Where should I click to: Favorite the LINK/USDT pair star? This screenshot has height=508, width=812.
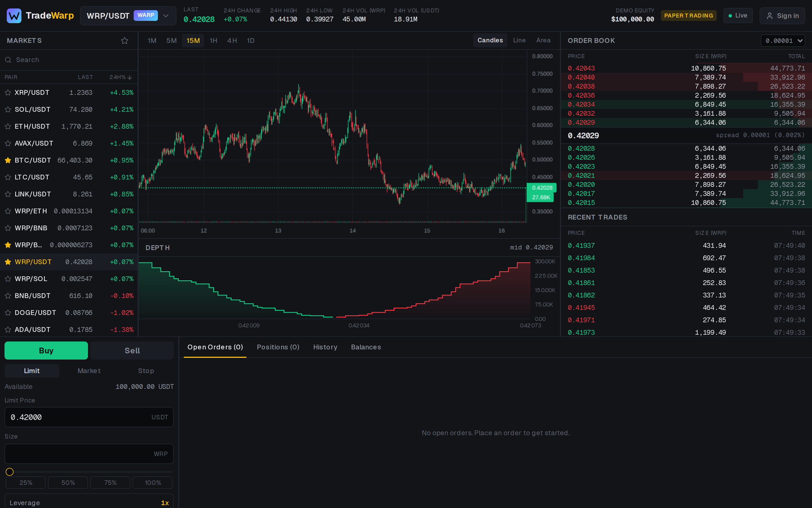point(8,194)
